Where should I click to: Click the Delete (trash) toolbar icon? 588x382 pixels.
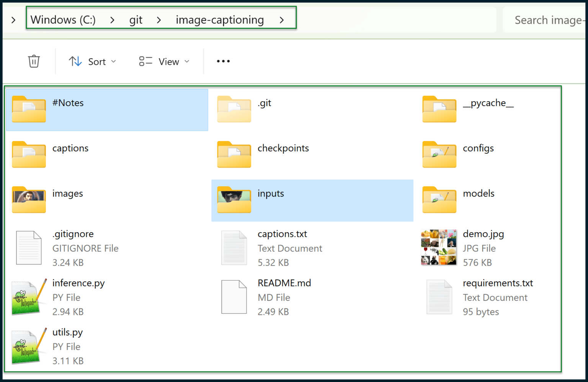[x=34, y=61]
